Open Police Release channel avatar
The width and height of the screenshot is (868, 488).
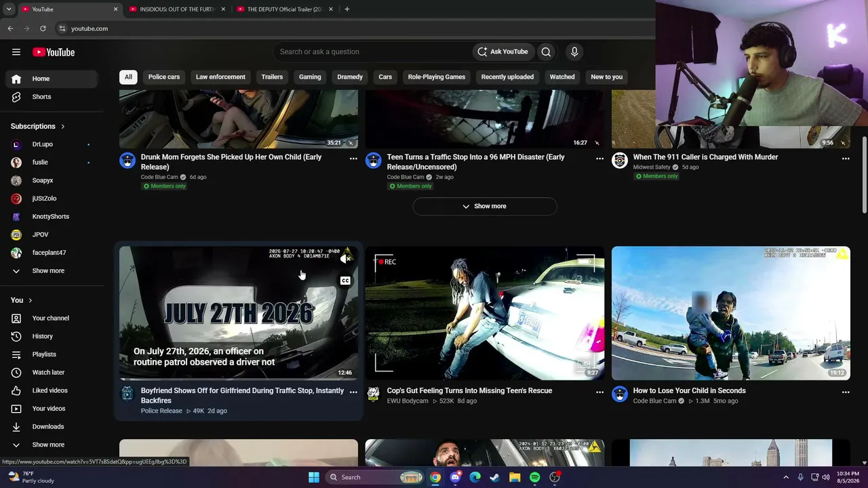(127, 394)
